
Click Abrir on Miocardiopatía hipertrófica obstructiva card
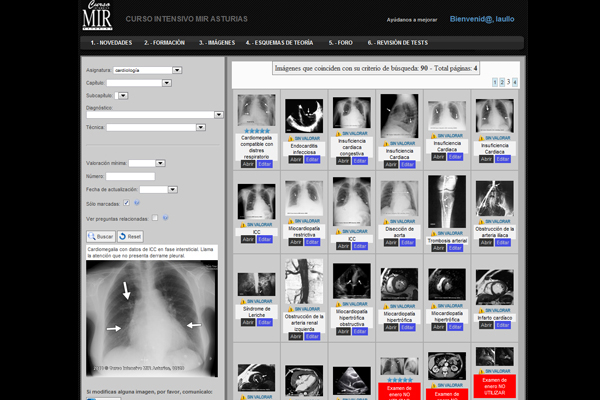343,331
